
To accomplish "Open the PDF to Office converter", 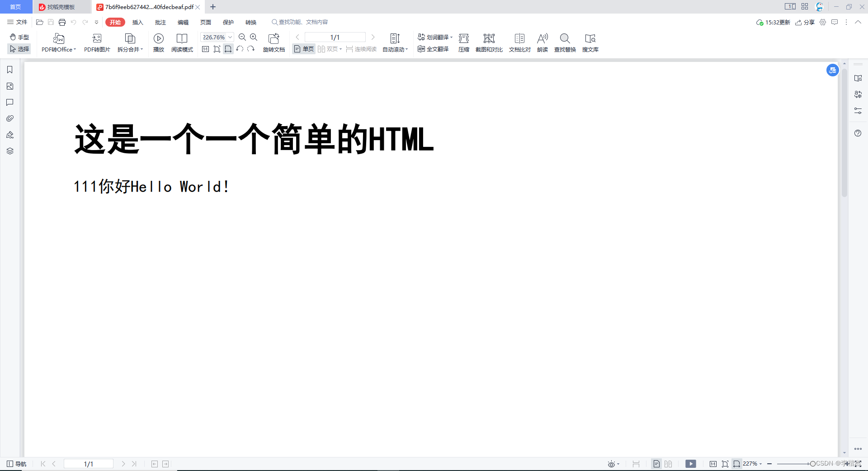I will (x=58, y=43).
